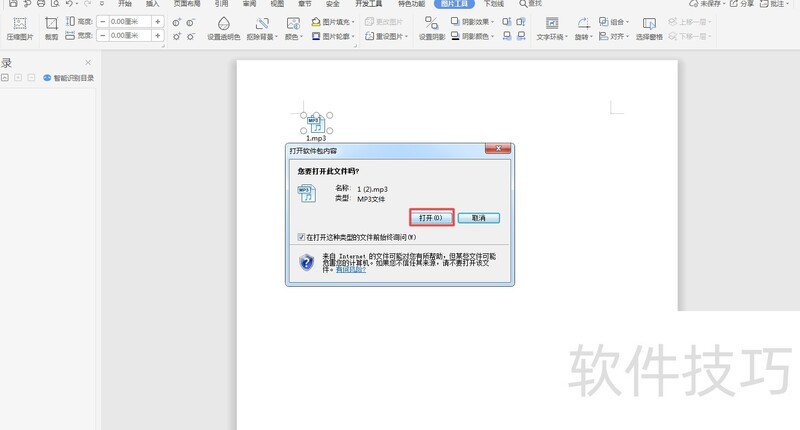Viewport: 800px width, 430px height.
Task: Open the 批注 comments button
Action: 772,4
